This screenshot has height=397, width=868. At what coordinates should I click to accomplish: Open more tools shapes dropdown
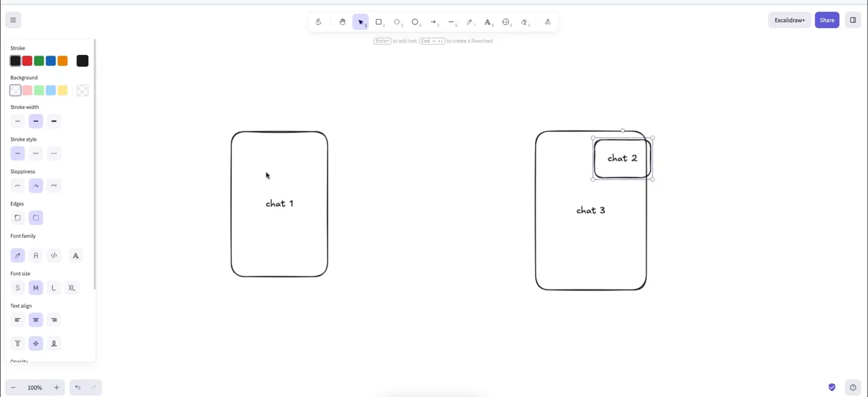click(548, 22)
